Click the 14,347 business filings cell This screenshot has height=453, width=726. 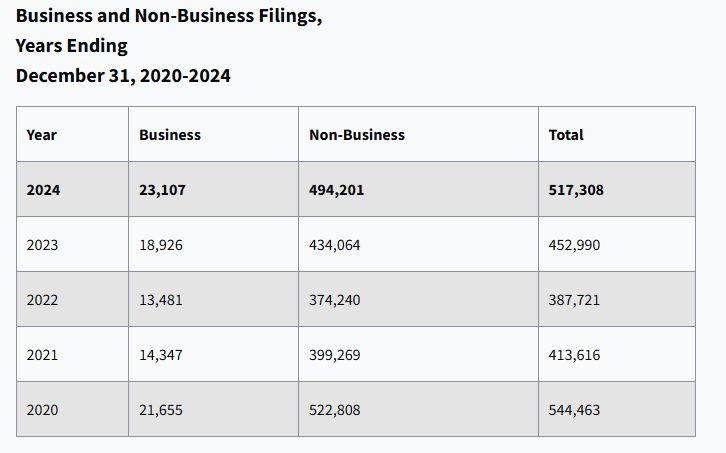(x=161, y=355)
